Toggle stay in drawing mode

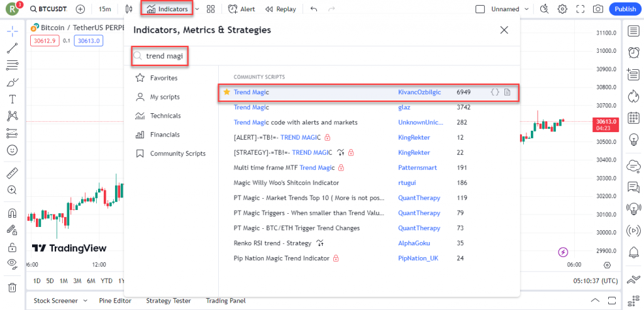(13, 230)
